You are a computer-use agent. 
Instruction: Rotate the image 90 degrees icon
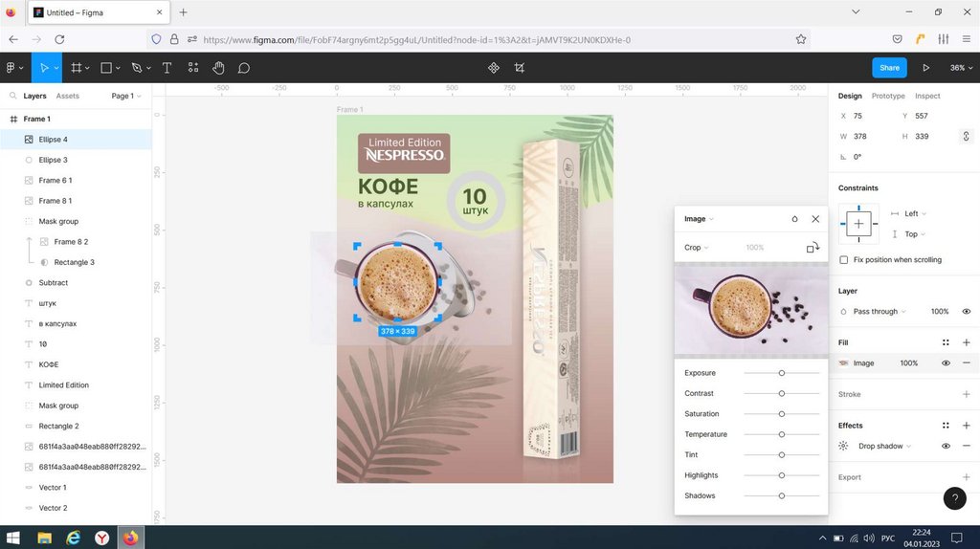coord(813,248)
